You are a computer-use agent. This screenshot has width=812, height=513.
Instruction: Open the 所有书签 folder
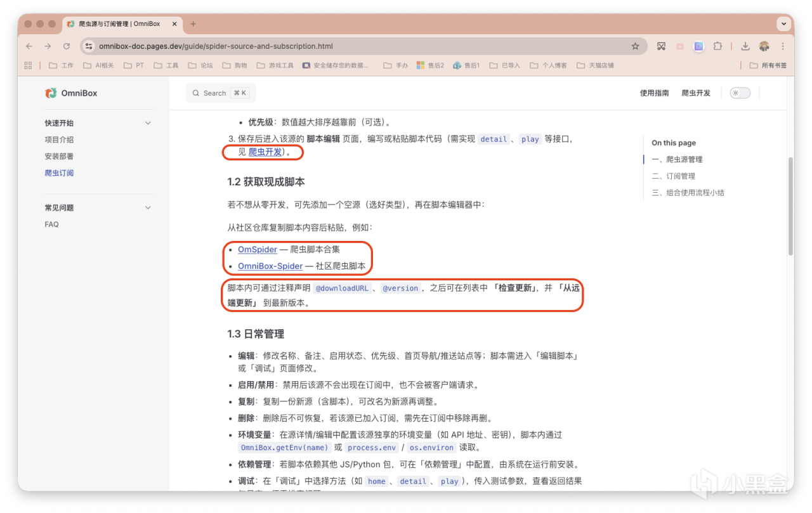(768, 65)
